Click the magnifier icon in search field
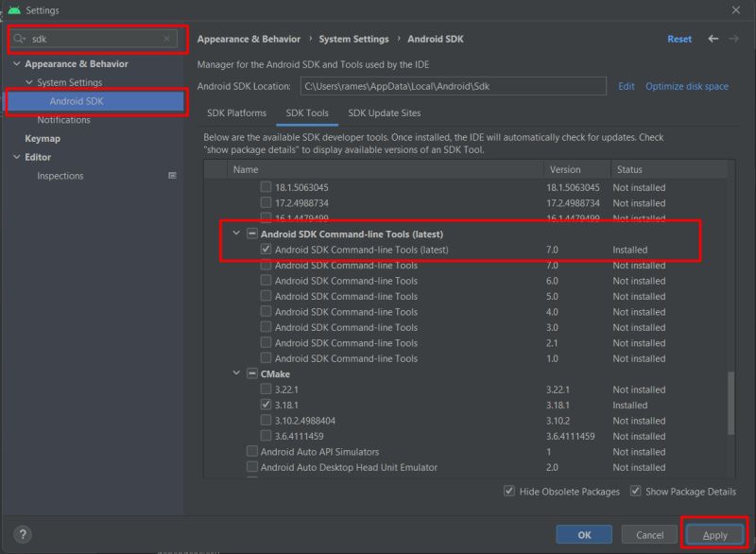The width and height of the screenshot is (756, 554). click(x=21, y=39)
